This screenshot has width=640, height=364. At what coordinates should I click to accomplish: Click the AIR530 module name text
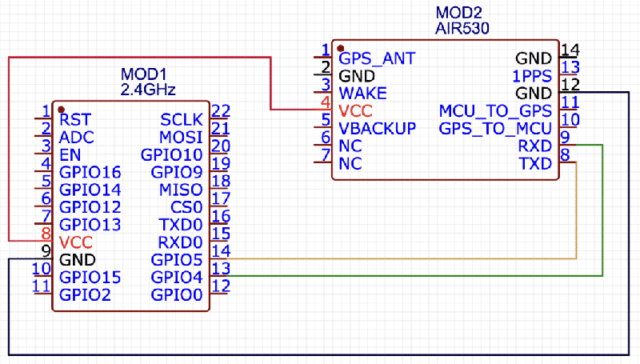[x=462, y=29]
